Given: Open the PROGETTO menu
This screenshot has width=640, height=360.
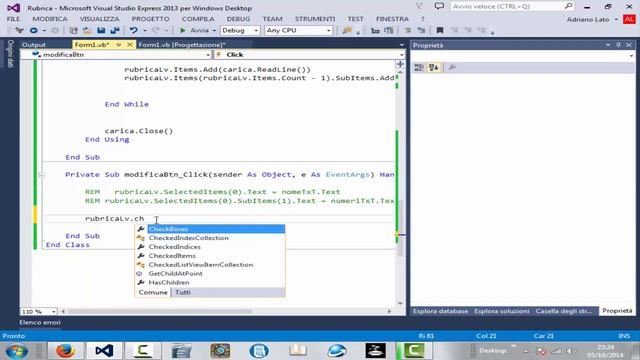Looking at the screenshot, I should (x=150, y=19).
